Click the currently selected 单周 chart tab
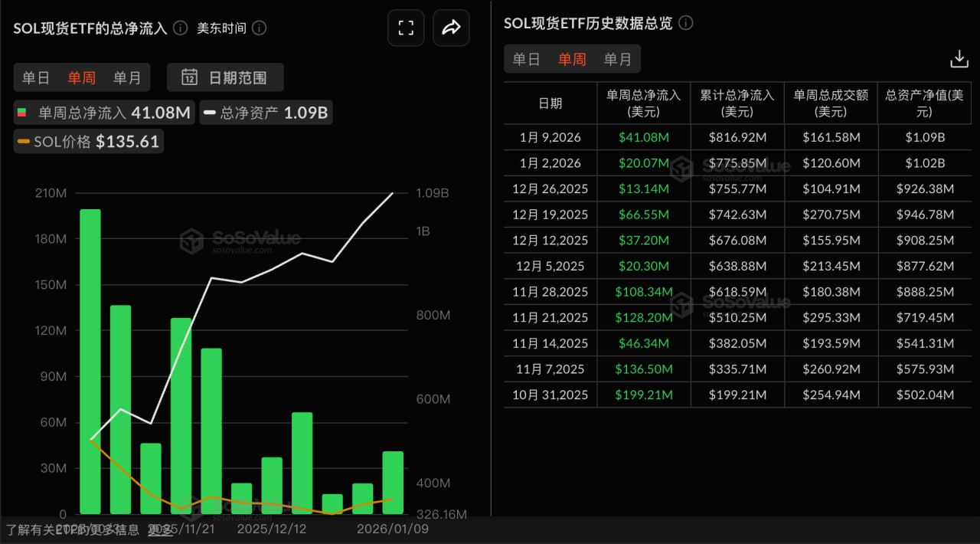980x544 pixels. 82,77
